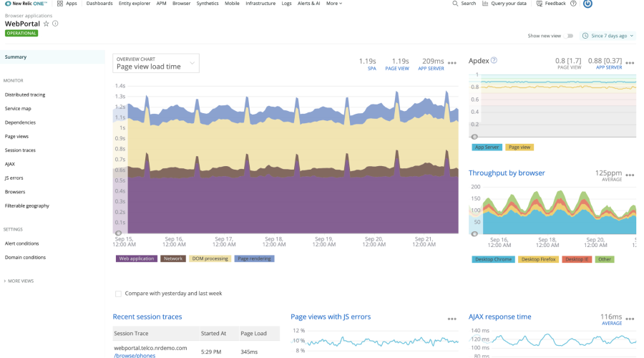
Task: Favorite WebPortal with the star icon
Action: point(47,24)
